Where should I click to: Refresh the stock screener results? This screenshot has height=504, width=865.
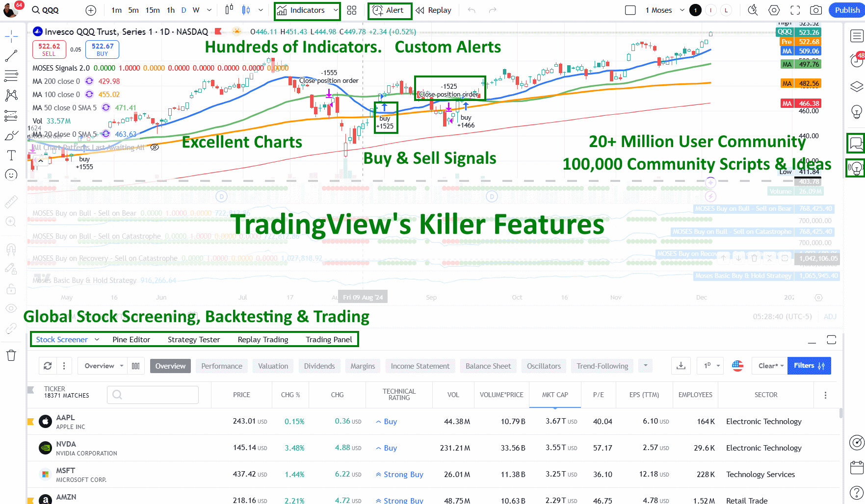pos(48,366)
